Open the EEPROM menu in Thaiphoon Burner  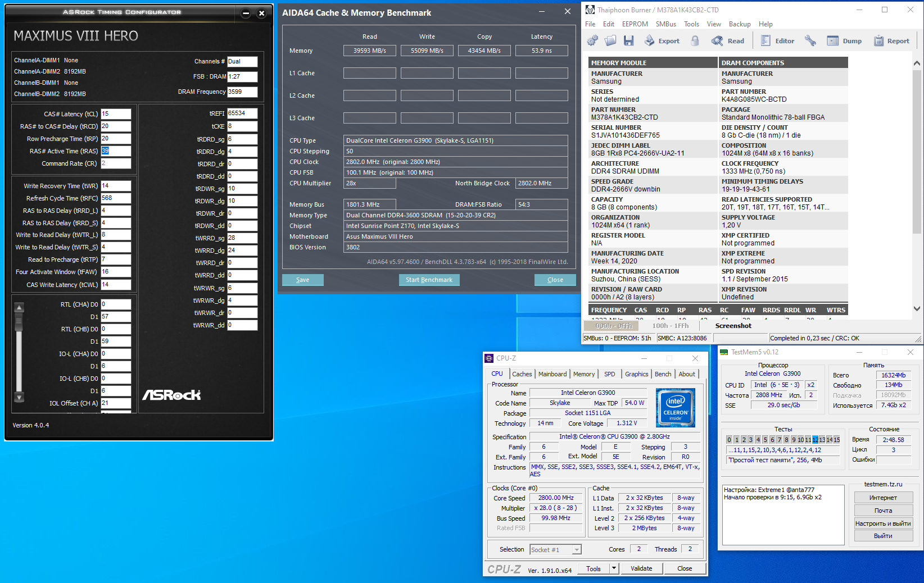635,24
